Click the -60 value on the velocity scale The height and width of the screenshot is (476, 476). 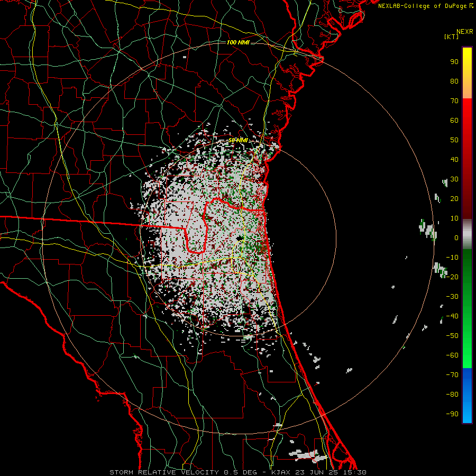tap(452, 355)
